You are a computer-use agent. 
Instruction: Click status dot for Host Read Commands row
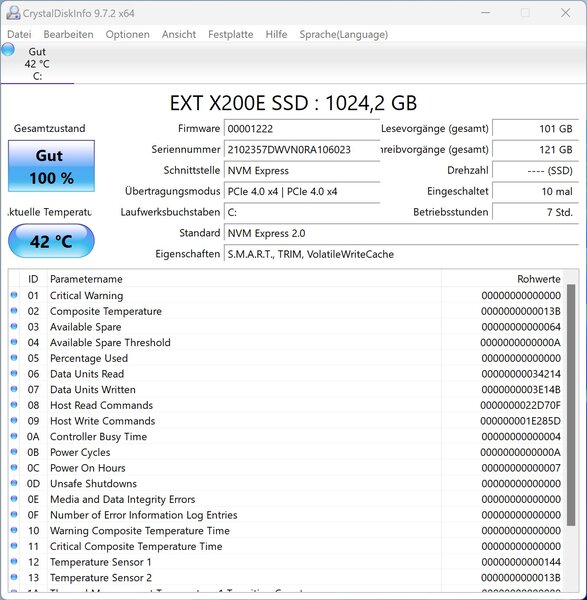[x=14, y=405]
